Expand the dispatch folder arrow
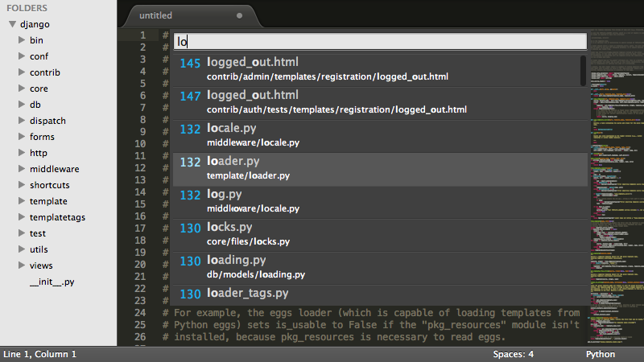The height and width of the screenshot is (362, 644). pyautogui.click(x=22, y=120)
